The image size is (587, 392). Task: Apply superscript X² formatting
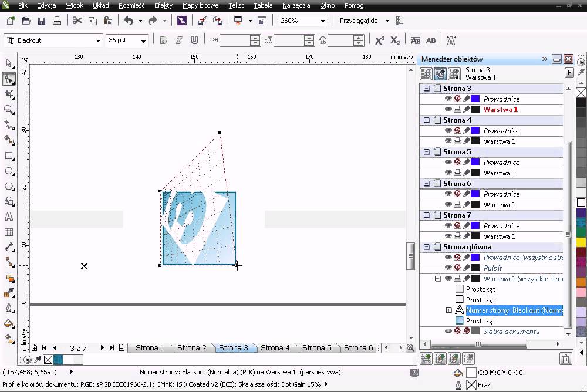[x=380, y=40]
